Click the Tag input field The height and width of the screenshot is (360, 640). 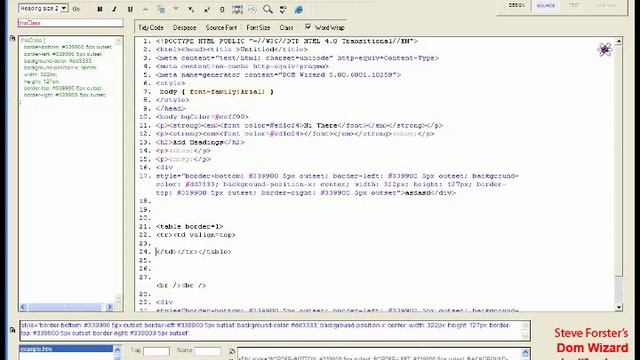click(x=156, y=351)
